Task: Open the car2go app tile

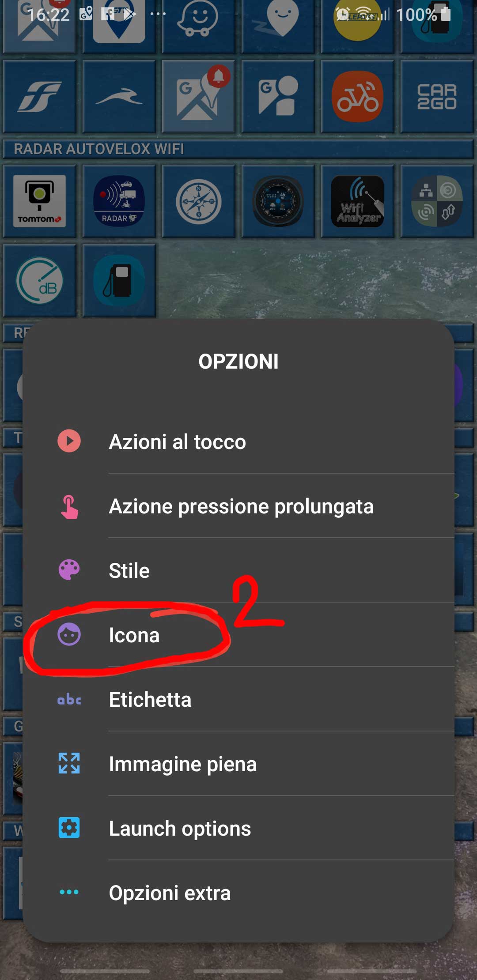Action: coord(437,97)
